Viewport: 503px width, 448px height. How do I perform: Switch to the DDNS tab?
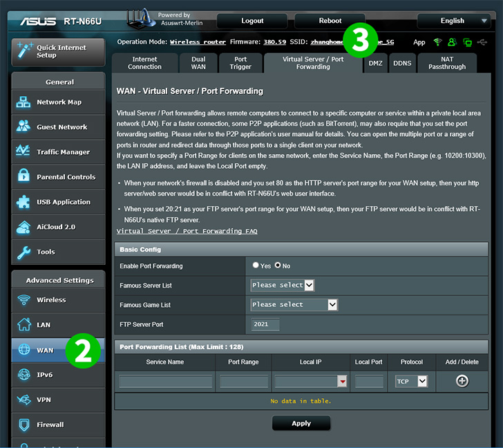(402, 63)
